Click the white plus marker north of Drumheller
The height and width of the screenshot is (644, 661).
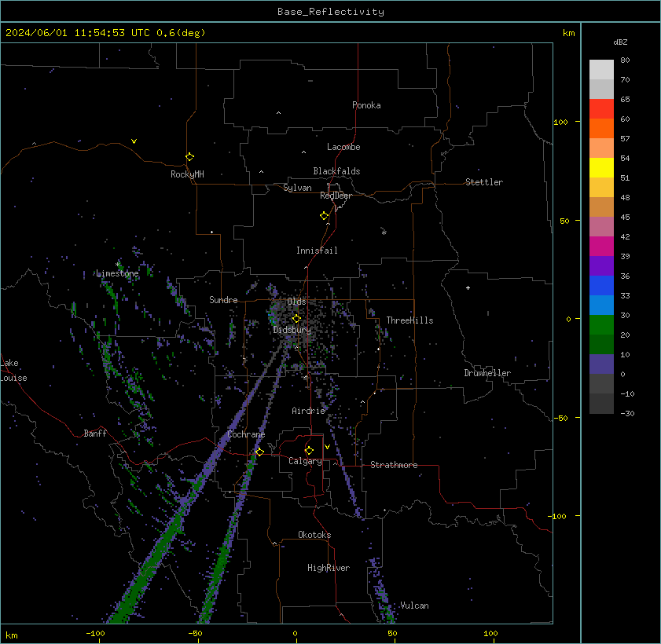coord(468,287)
